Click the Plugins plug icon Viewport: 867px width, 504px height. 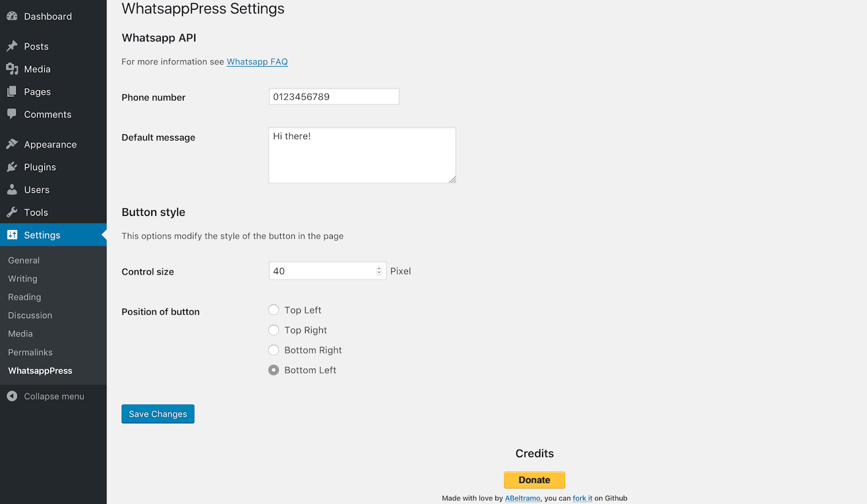point(12,167)
